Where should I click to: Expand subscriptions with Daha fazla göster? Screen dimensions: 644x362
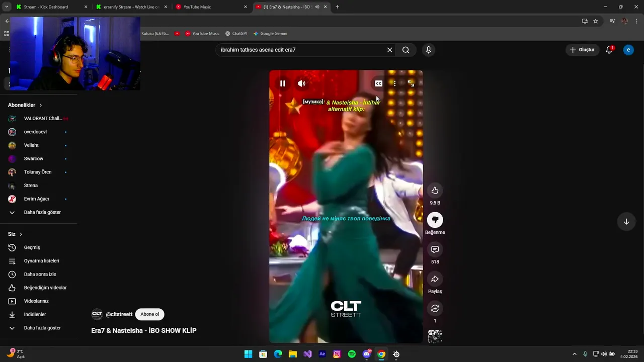38,212
